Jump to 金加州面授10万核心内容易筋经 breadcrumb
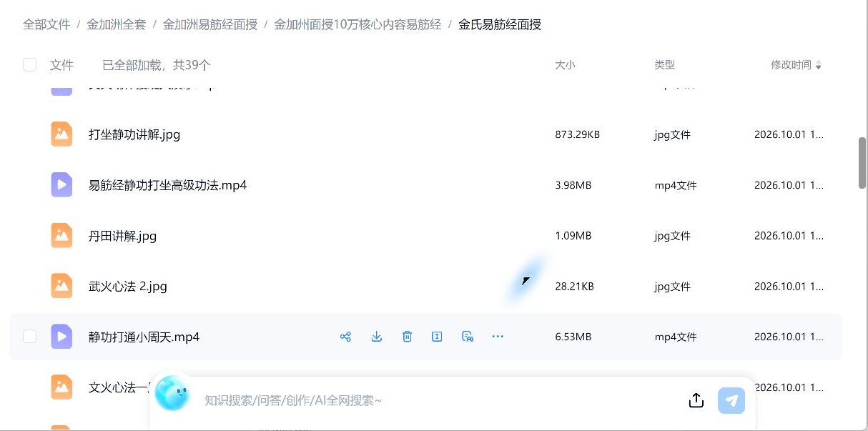The height and width of the screenshot is (431, 868). 358,24
